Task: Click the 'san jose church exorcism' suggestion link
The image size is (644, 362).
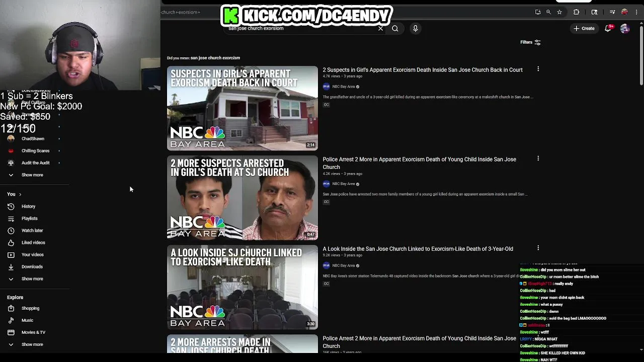Action: pyautogui.click(x=215, y=58)
